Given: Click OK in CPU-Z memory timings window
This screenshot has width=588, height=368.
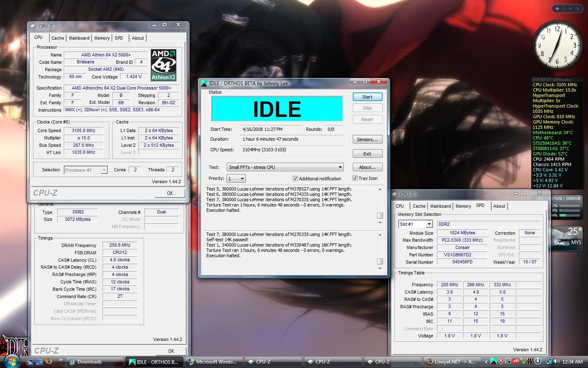Looking at the screenshot, I should point(171,351).
